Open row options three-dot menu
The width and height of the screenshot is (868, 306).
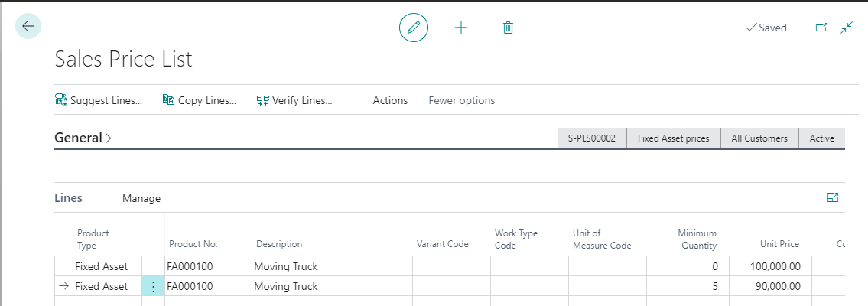click(x=153, y=286)
